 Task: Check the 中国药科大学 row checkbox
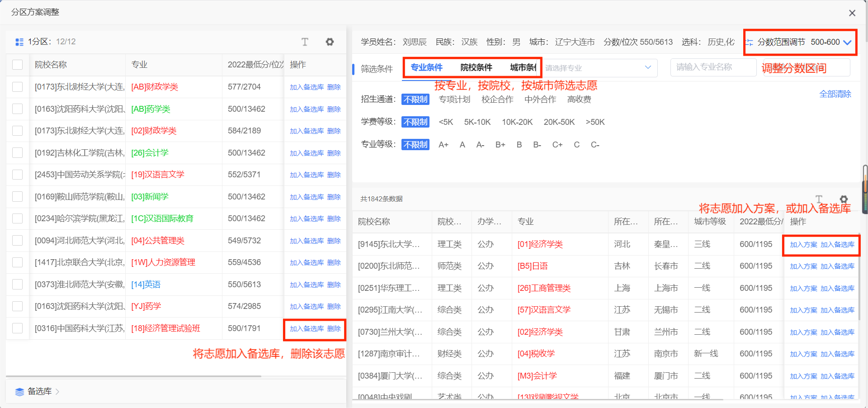coord(17,328)
